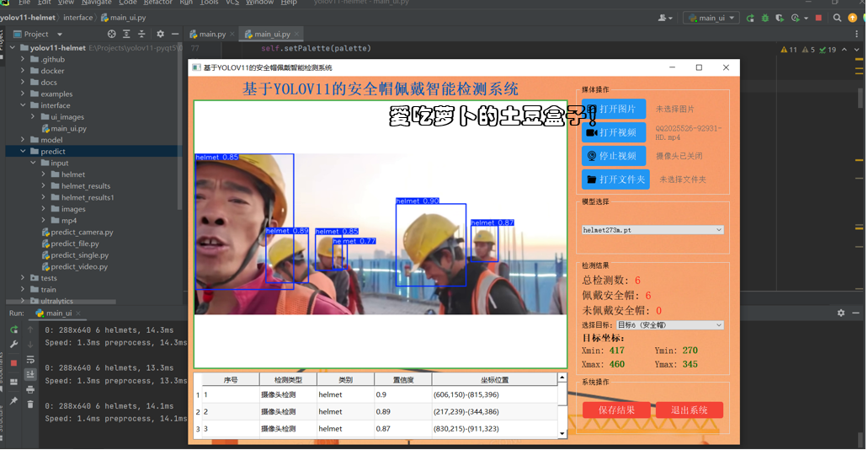
Task: Click interface breadcrumb in navigation bar
Action: [78, 18]
